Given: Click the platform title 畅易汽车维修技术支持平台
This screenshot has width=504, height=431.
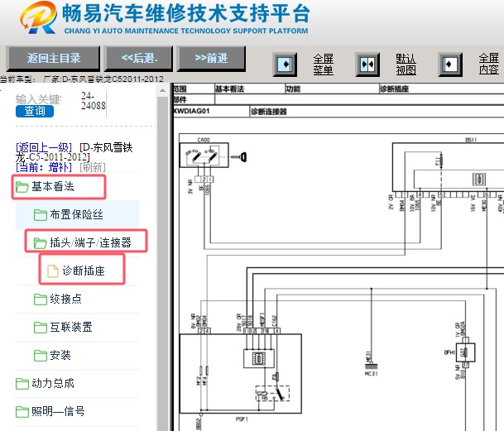Looking at the screenshot, I should [185, 13].
